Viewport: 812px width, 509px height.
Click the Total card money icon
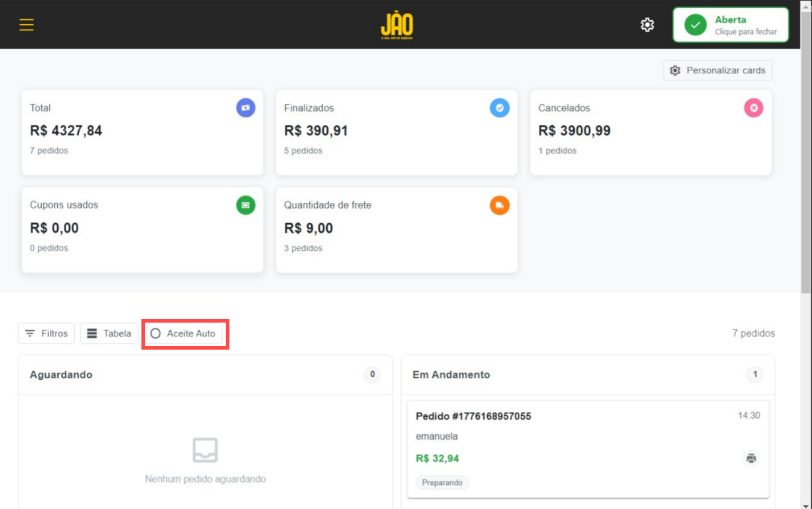tap(246, 108)
